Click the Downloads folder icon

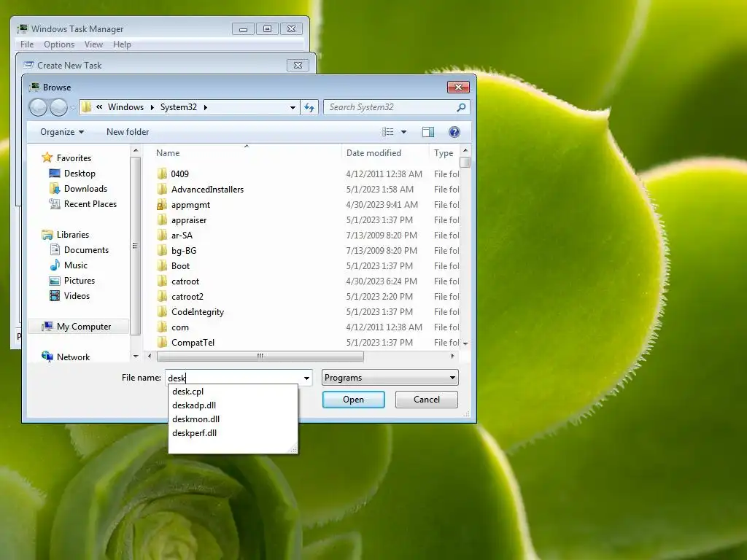(55, 189)
